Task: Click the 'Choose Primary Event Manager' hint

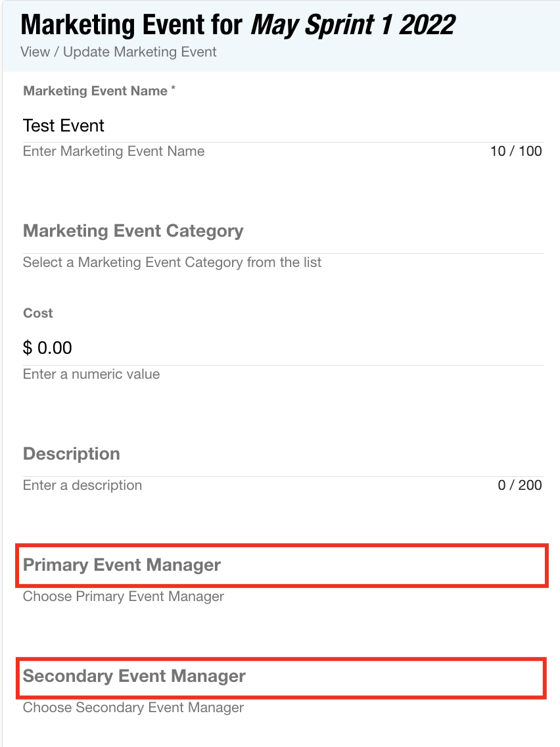Action: tap(124, 596)
